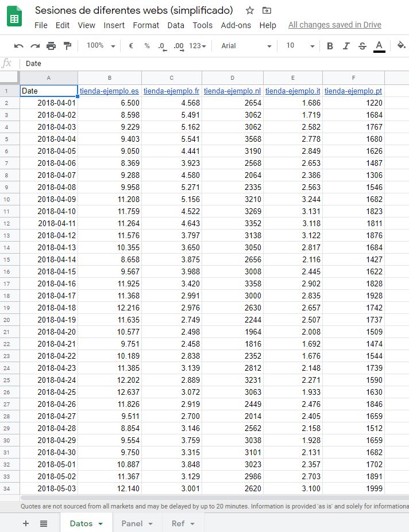The width and height of the screenshot is (409, 532).
Task: Star this spreadsheet
Action: pos(250,10)
